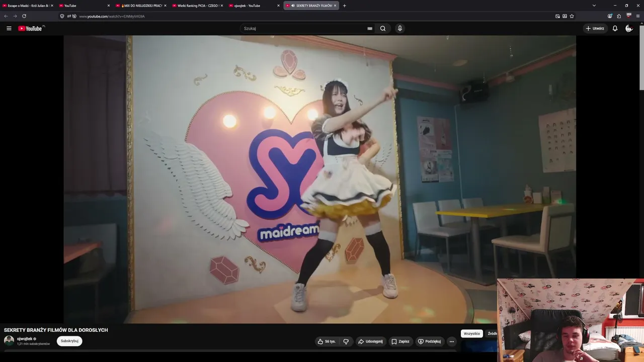The width and height of the screenshot is (644, 362).
Task: Open YouTube notifications bell
Action: (615, 29)
